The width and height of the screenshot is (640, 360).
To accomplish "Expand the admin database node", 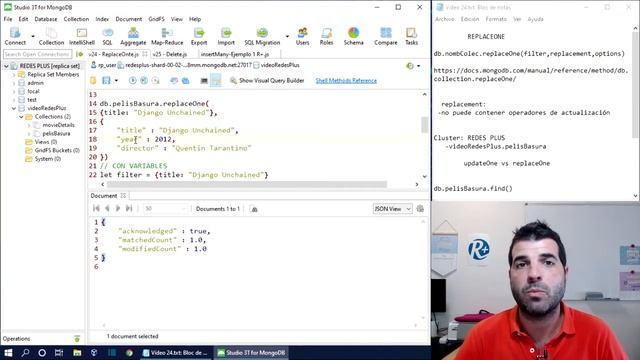I will pos(14,83).
